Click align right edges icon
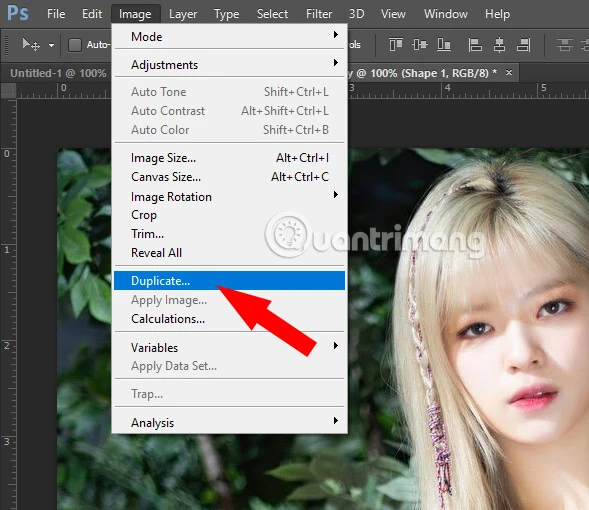 (x=523, y=45)
